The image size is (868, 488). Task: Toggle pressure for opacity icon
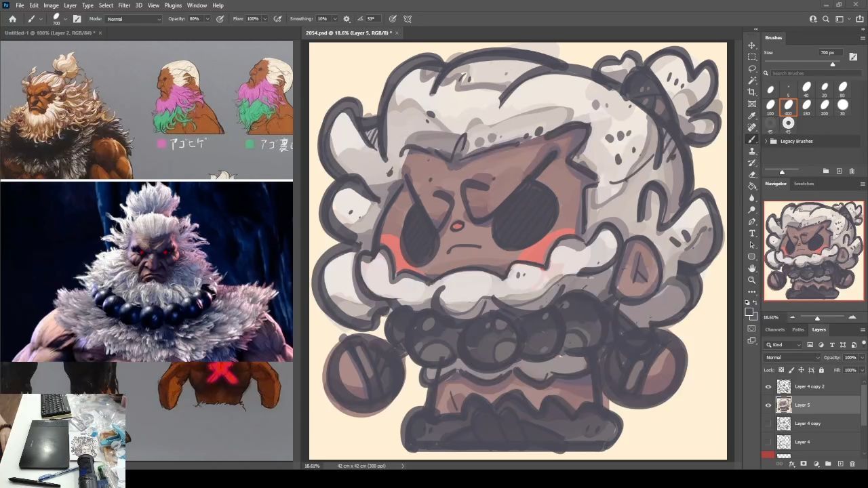click(220, 19)
